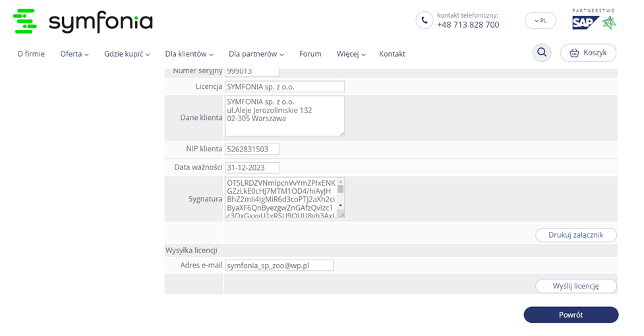Viewport: 644px width, 336px height.
Task: Click the SAP partnership logo
Action: [x=595, y=19]
